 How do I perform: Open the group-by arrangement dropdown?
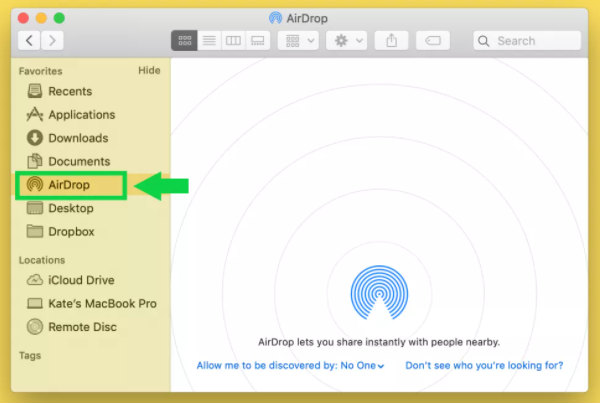point(298,41)
